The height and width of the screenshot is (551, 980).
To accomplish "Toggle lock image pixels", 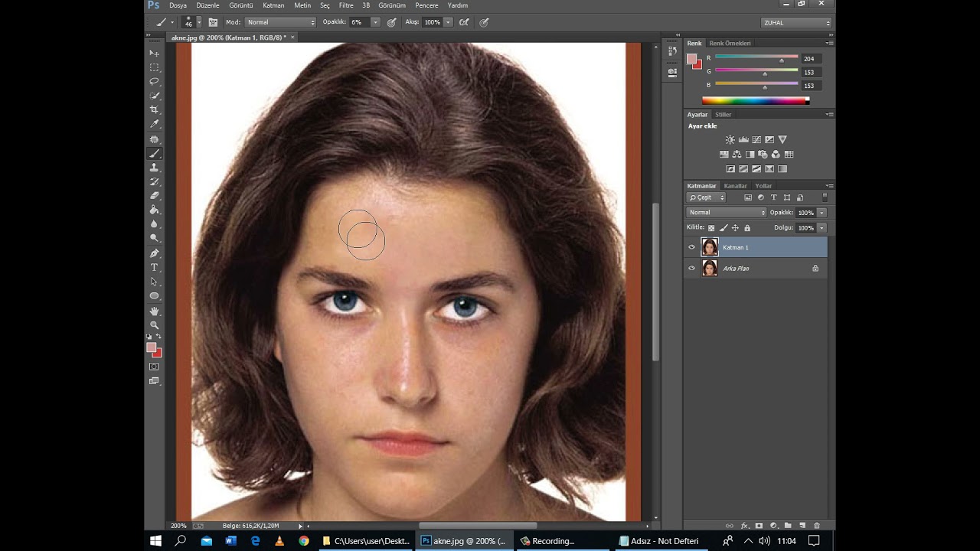I will tap(724, 228).
